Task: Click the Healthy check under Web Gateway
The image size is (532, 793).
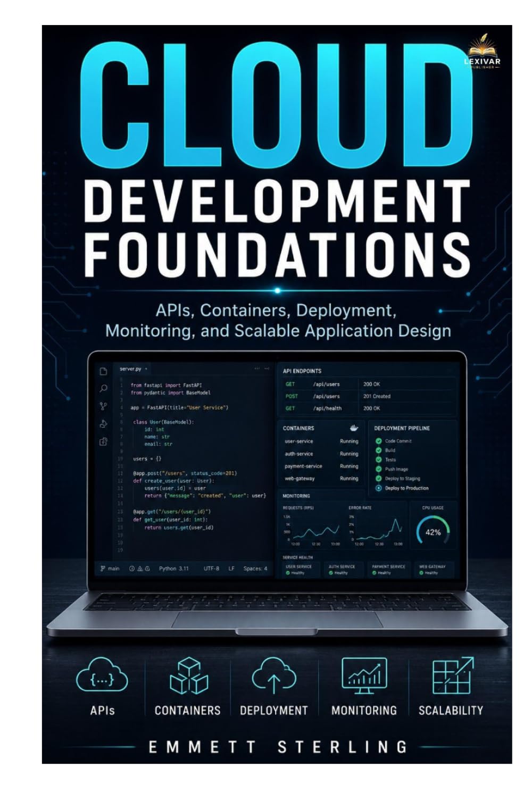Action: click(x=421, y=573)
